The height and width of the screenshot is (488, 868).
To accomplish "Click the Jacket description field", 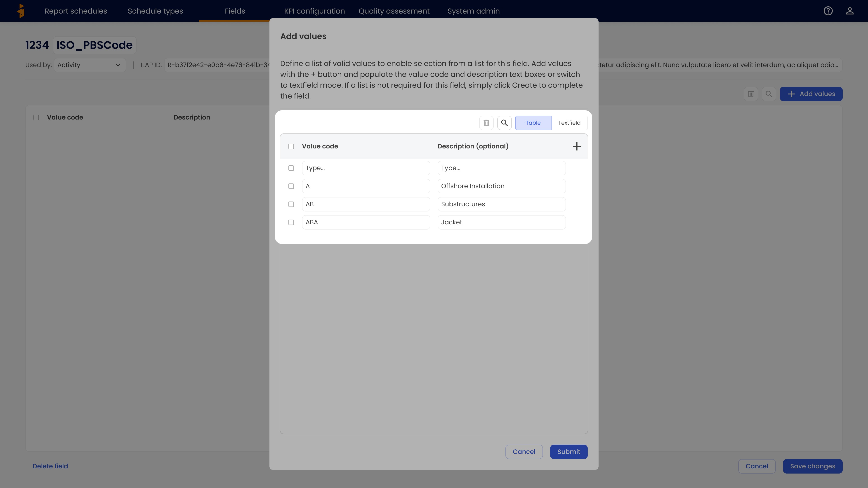I will click(501, 222).
